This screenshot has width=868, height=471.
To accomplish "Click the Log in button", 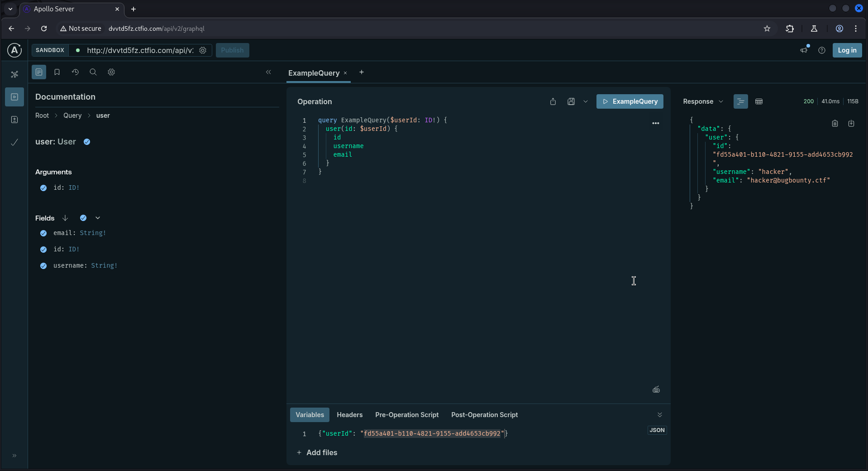I will pos(847,50).
